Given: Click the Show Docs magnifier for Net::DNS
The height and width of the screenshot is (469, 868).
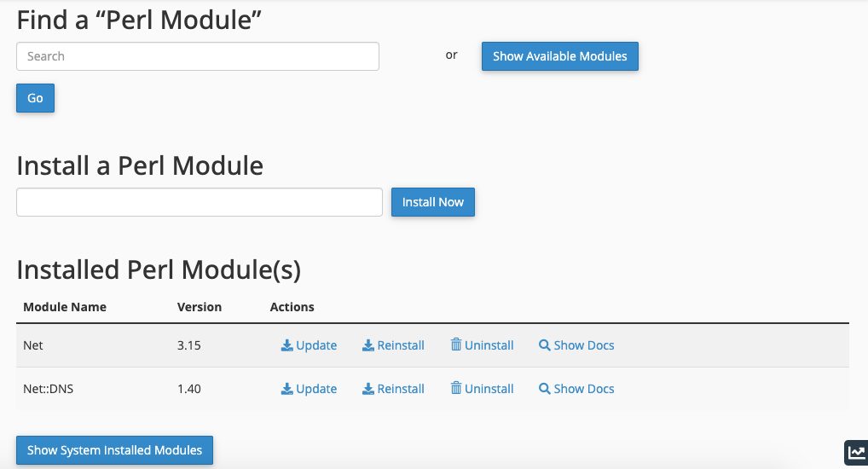Looking at the screenshot, I should click(x=545, y=389).
